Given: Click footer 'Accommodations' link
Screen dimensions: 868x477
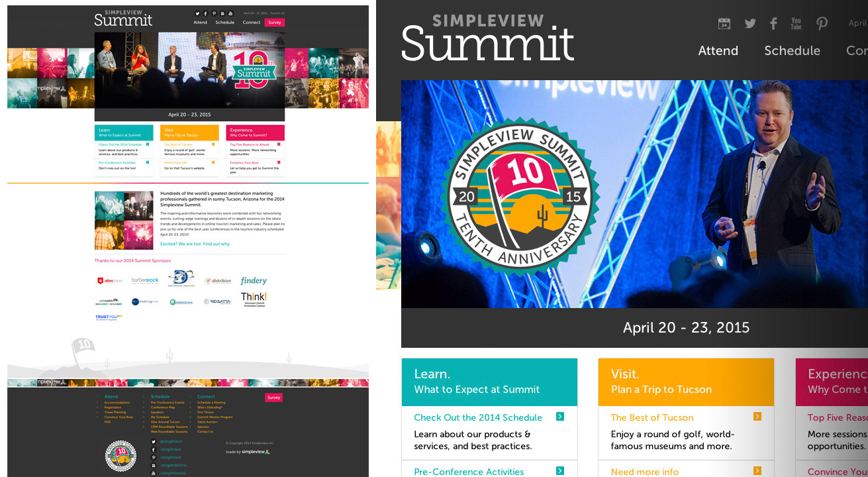Looking at the screenshot, I should click(117, 402).
